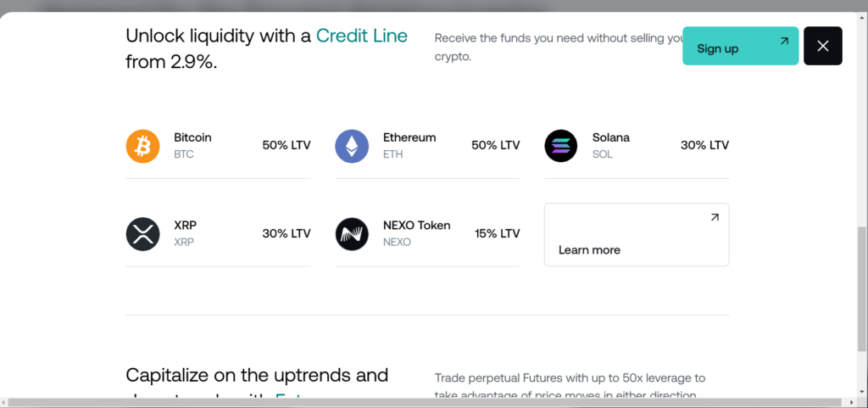868x408 pixels.
Task: Close the overlay with the X button
Action: tap(822, 46)
